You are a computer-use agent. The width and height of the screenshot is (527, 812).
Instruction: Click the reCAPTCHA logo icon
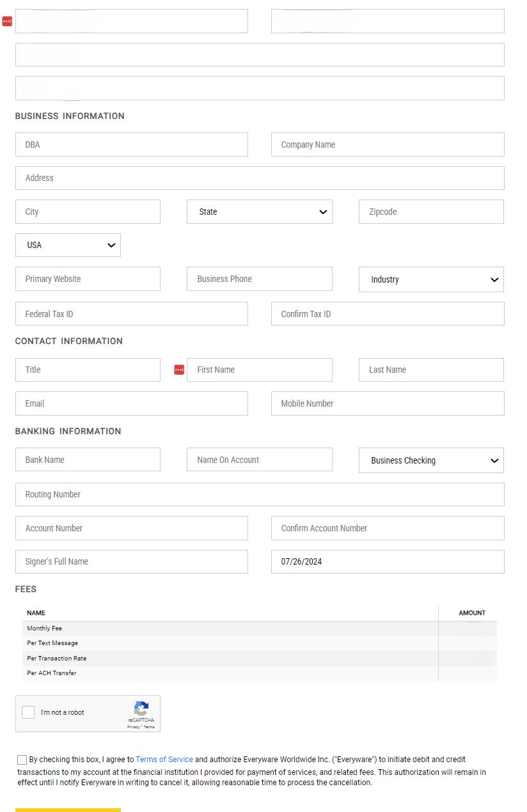coord(141,708)
